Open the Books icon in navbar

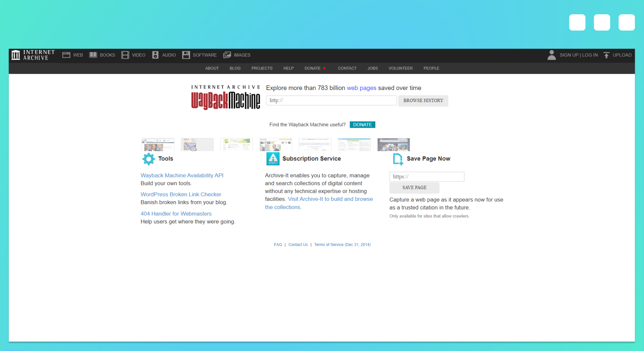click(93, 55)
